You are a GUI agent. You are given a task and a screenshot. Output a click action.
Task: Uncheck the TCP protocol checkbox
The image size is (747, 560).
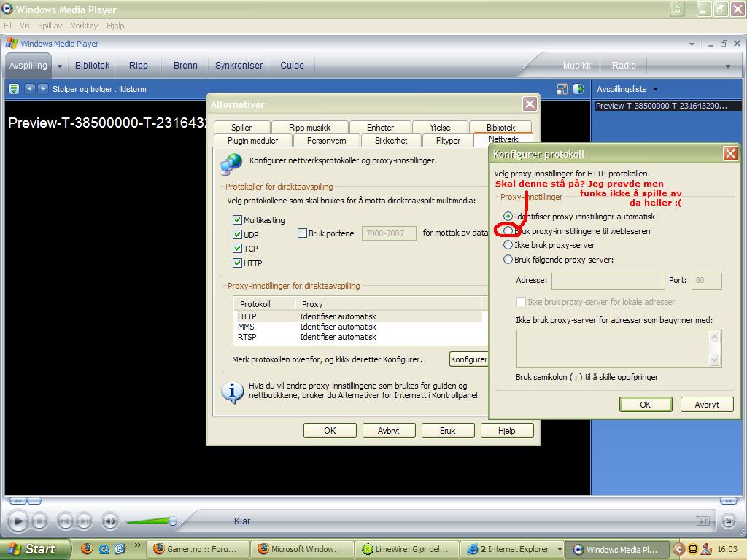pyautogui.click(x=237, y=248)
